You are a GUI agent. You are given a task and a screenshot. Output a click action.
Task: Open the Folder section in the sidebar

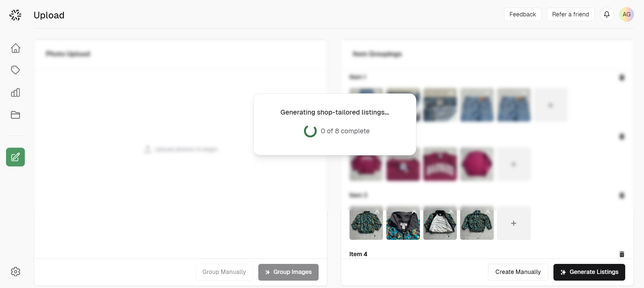pos(15,115)
